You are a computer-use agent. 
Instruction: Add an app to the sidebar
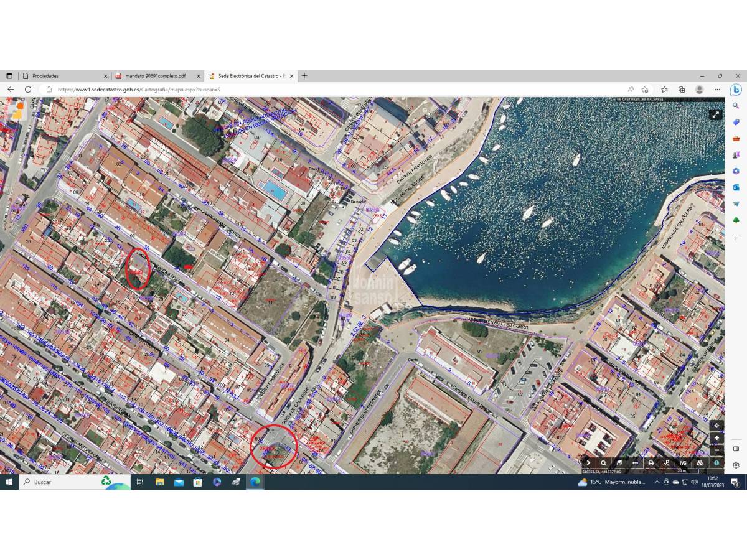point(736,238)
